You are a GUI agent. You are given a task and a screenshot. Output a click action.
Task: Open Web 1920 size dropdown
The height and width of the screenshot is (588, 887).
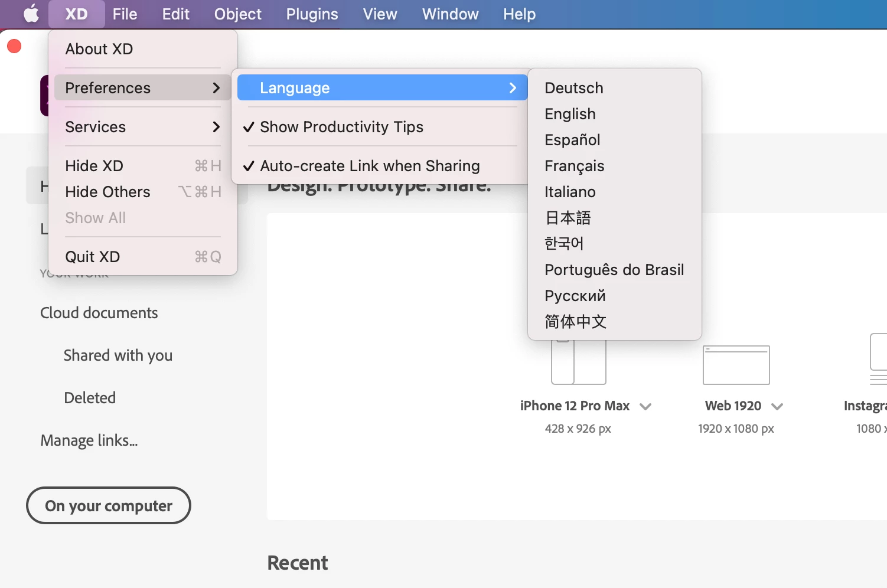(x=777, y=406)
